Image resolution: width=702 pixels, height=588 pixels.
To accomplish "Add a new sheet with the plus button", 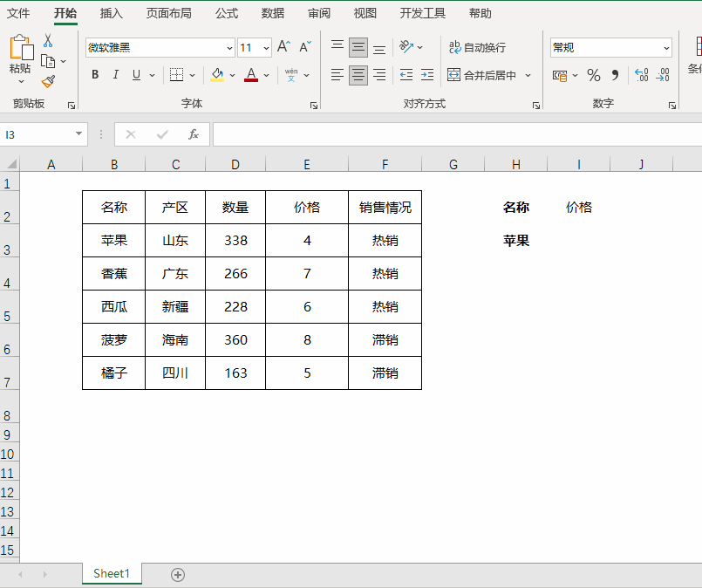I will pyautogui.click(x=178, y=575).
